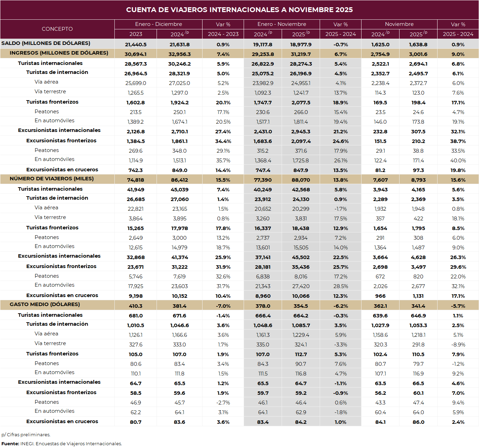Select the '2023' year subheader
This screenshot has width=479, height=448.
point(135,34)
